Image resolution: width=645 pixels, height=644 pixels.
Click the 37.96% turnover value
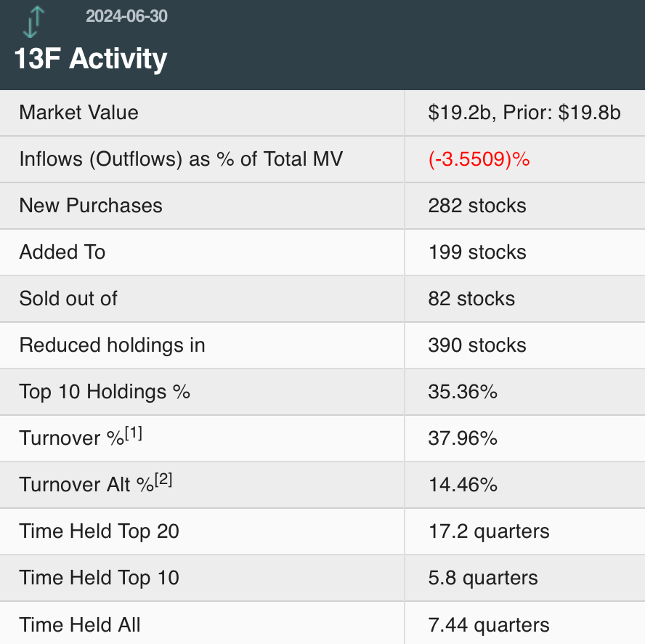463,438
